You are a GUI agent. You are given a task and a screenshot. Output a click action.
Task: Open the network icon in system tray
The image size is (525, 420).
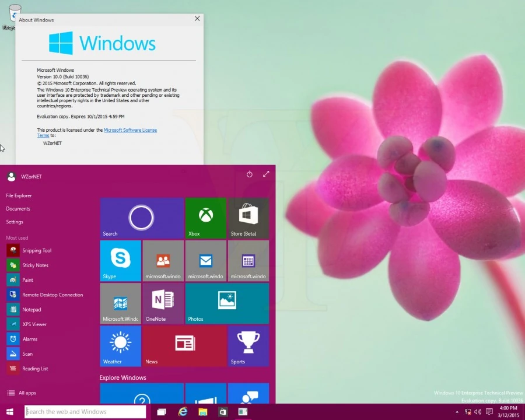[468, 412]
